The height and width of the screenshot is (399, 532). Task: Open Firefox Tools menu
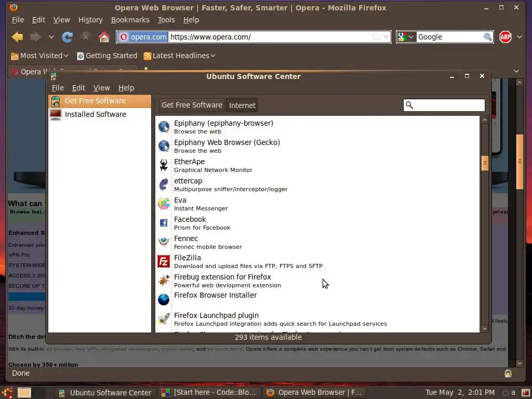click(x=166, y=20)
